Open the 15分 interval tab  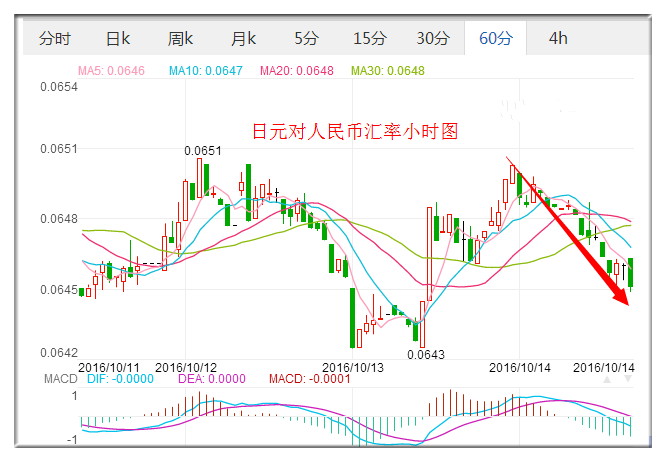[x=370, y=39]
